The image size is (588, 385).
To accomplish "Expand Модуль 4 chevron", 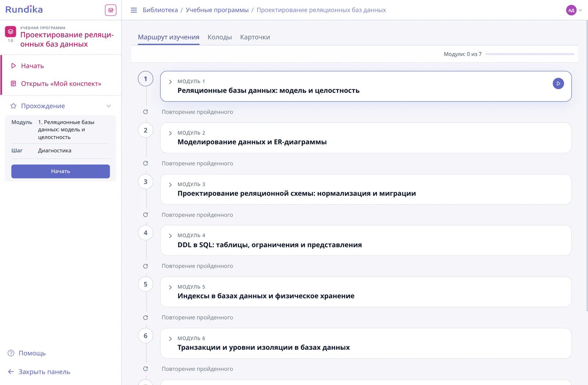I will (x=170, y=235).
